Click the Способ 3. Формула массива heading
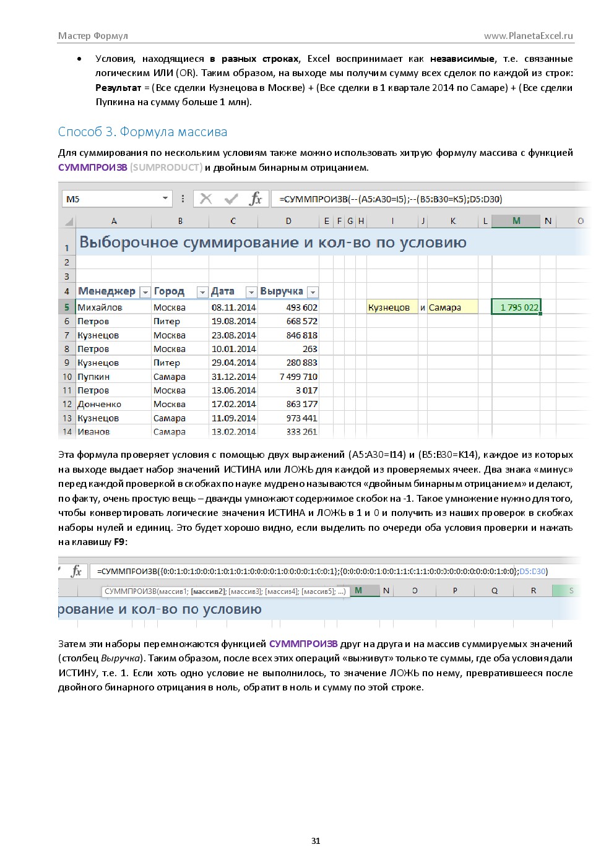Viewport: 614px width, 868px height. pos(142,132)
